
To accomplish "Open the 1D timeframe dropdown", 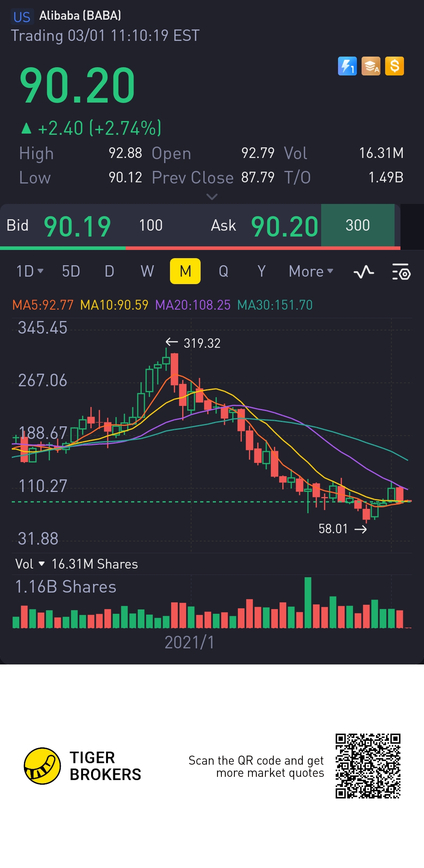I will click(30, 271).
